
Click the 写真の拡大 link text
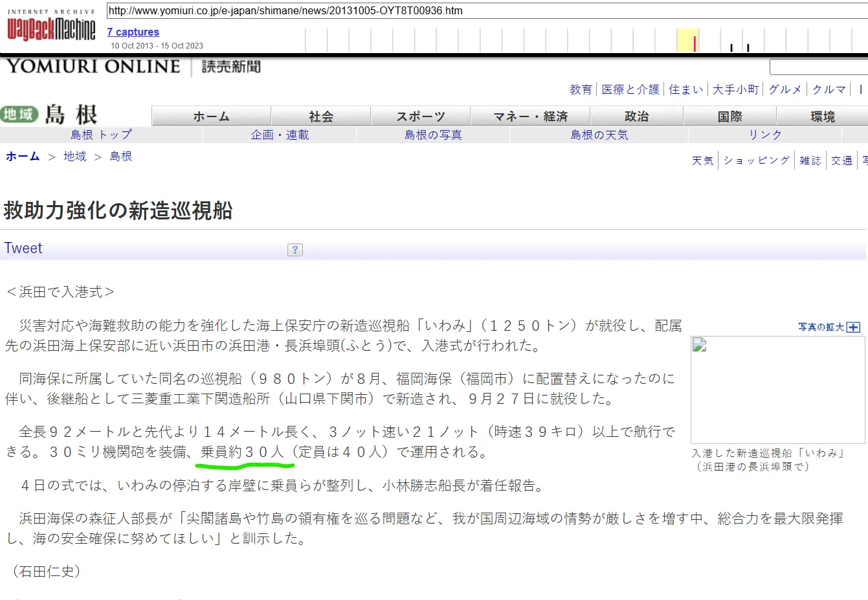[x=821, y=328]
